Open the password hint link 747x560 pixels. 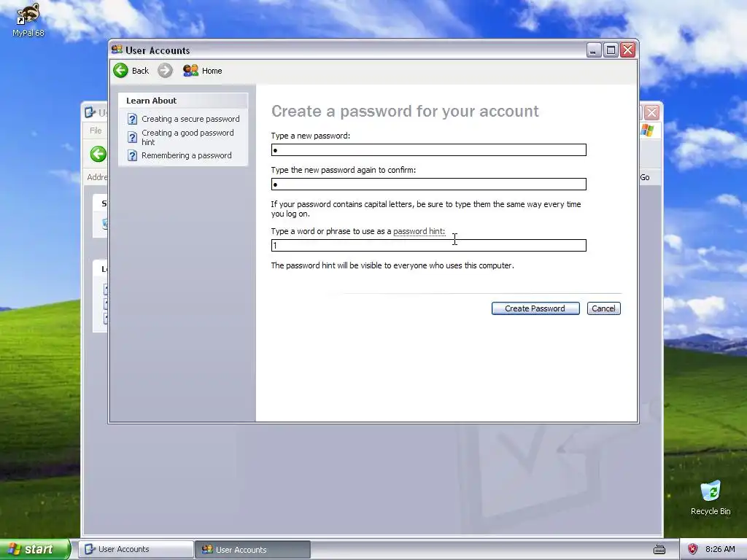(419, 231)
